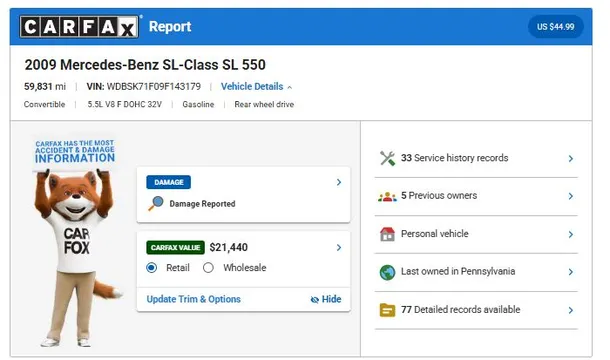The width and height of the screenshot is (610, 360).
Task: Collapse Vehicle Details with the caret
Action: tap(289, 87)
